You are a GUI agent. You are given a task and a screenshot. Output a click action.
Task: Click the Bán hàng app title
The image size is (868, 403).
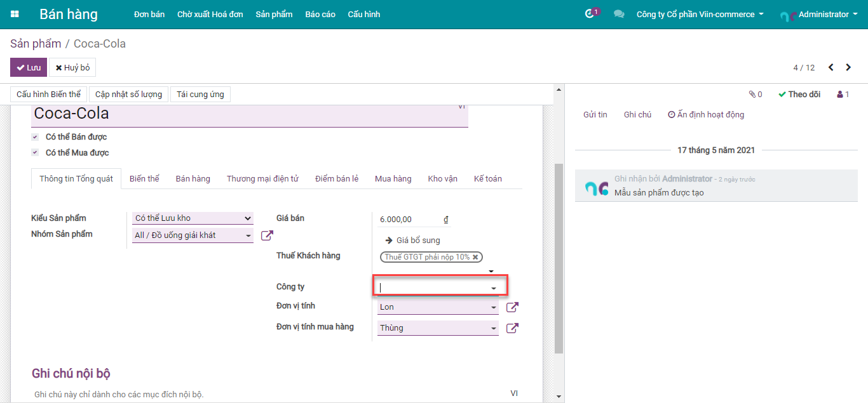(x=69, y=14)
